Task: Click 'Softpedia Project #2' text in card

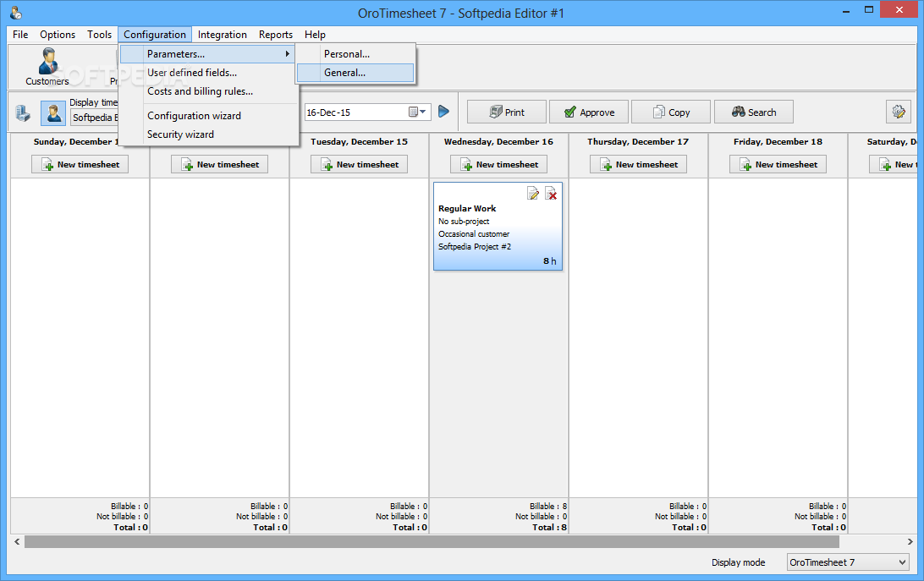Action: pos(475,246)
